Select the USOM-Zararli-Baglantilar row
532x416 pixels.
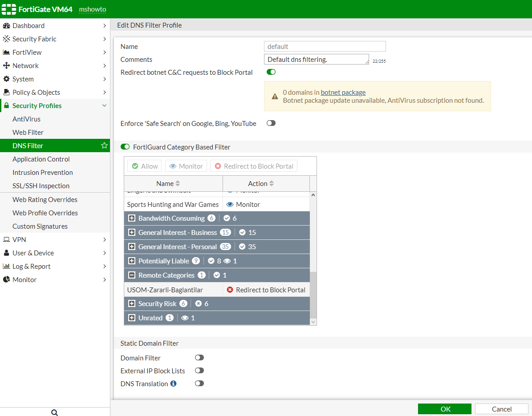tap(217, 290)
